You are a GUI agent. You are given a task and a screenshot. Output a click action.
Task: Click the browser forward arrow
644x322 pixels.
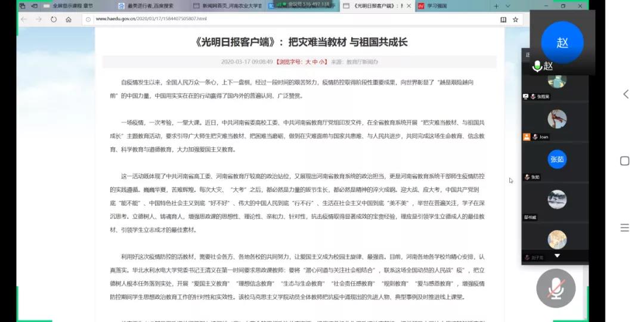point(39,19)
